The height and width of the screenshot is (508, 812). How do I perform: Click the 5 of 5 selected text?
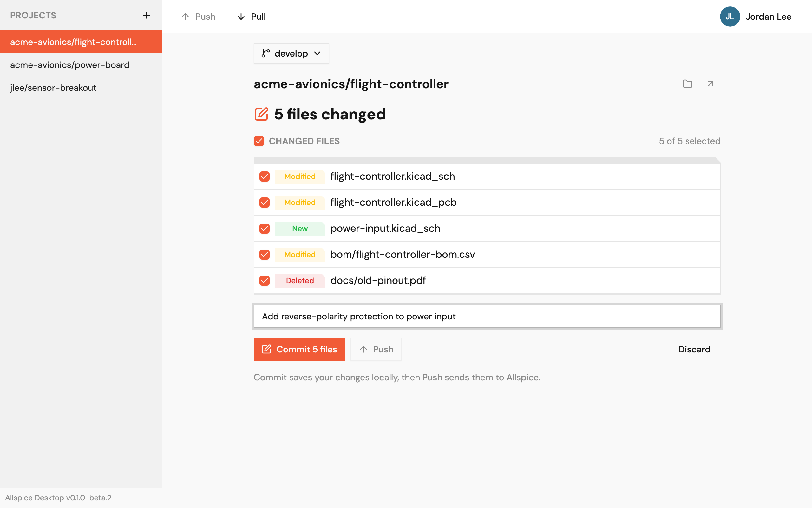690,141
